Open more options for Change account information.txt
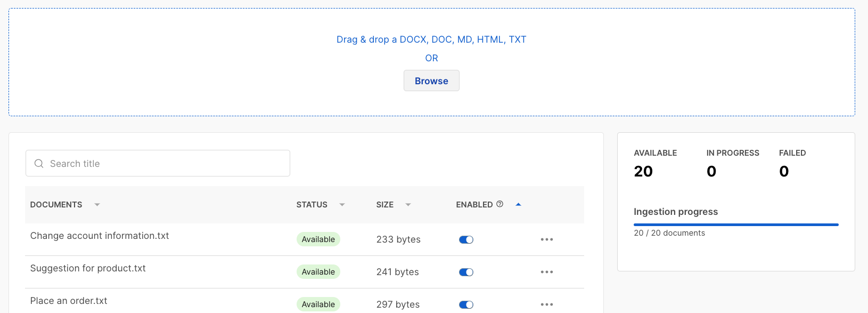The height and width of the screenshot is (313, 868). pyautogui.click(x=546, y=239)
